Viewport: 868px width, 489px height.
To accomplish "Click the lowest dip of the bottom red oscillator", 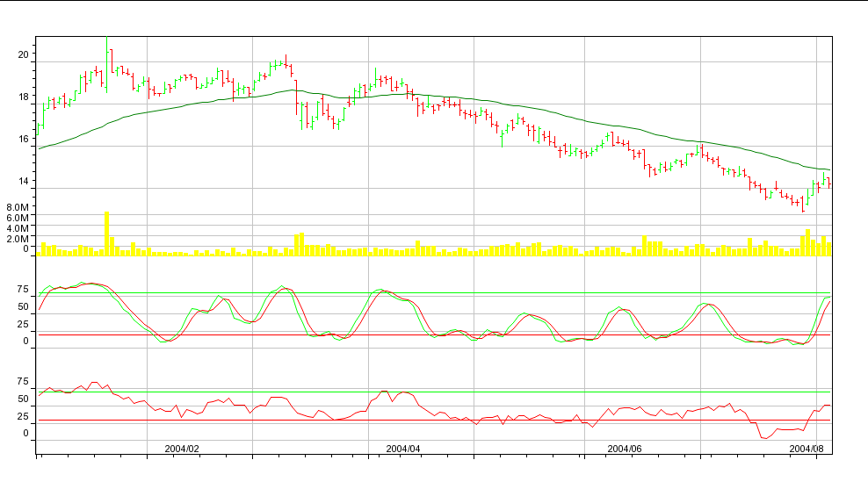I will (763, 437).
